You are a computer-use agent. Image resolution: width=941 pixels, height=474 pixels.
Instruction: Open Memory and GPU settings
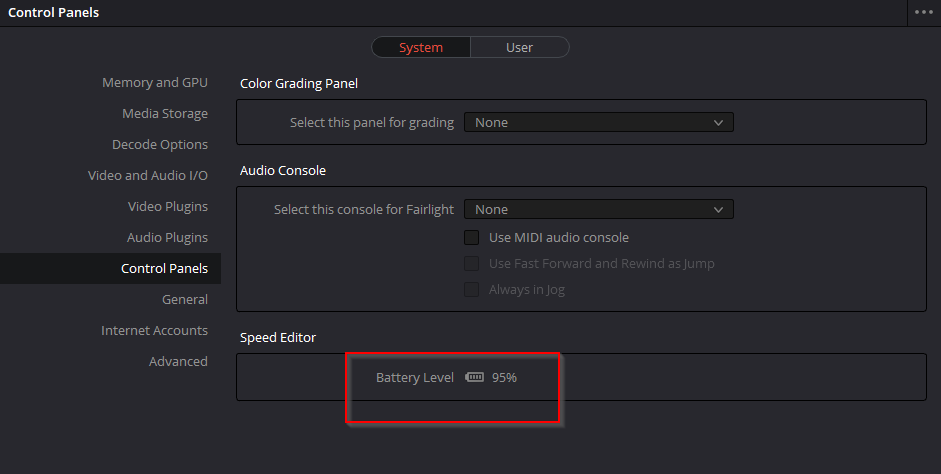pyautogui.click(x=154, y=83)
